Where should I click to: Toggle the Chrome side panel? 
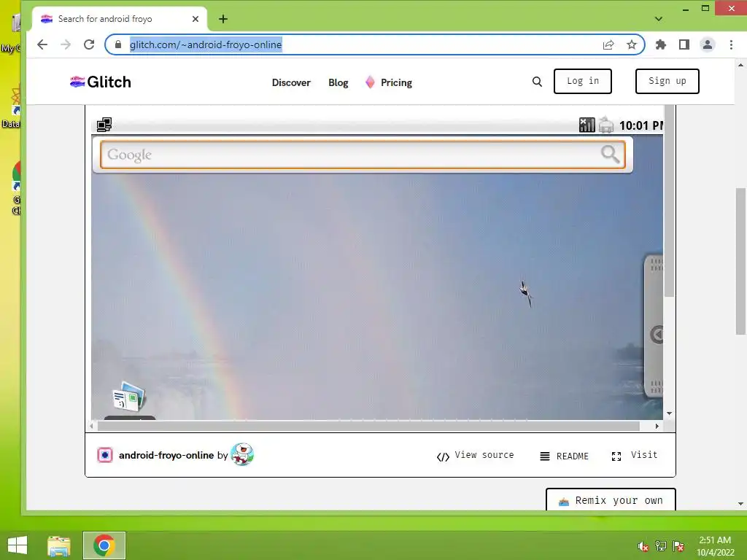coord(684,44)
